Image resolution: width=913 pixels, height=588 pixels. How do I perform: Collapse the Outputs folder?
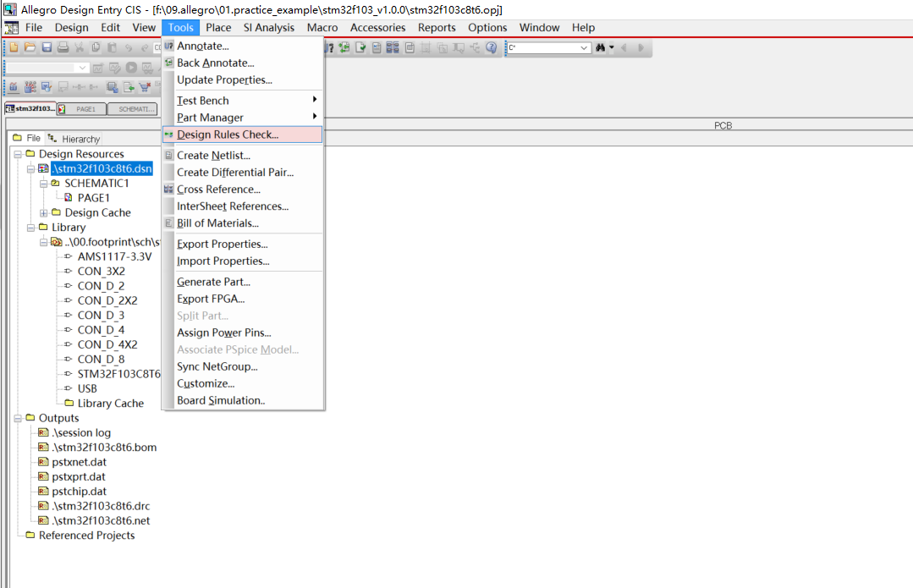pyautogui.click(x=18, y=419)
